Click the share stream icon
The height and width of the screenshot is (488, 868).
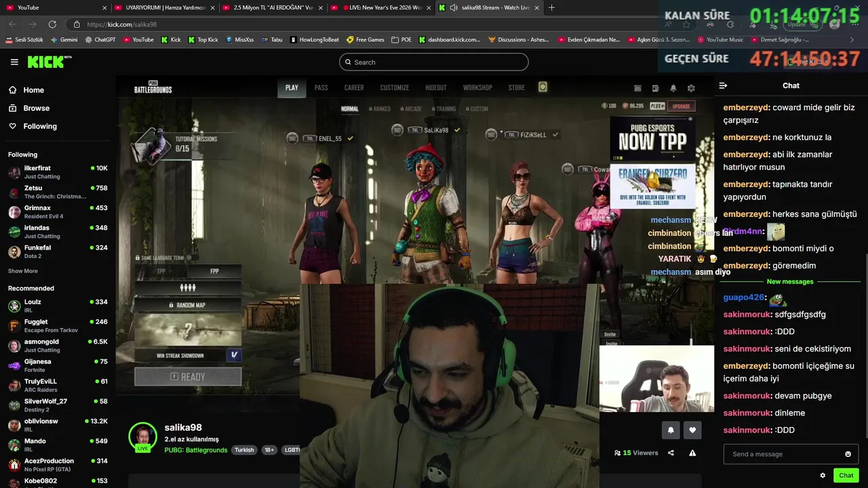671,453
